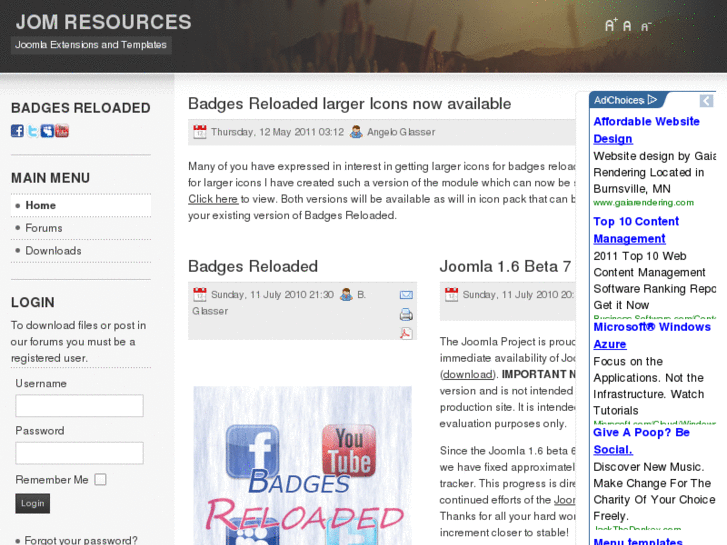The width and height of the screenshot is (727, 545).
Task: Open the 'Badges Reloaded' article heading
Action: (x=253, y=266)
